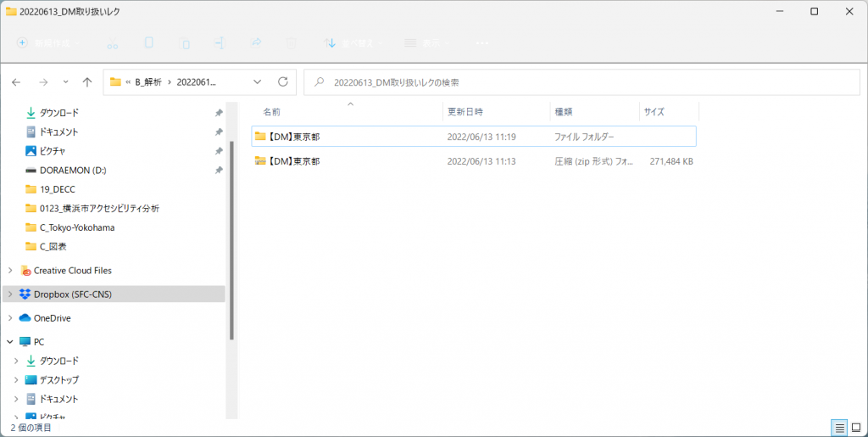This screenshot has height=437, width=868.
Task: Open the View (表示) dropdown
Action: coord(427,42)
